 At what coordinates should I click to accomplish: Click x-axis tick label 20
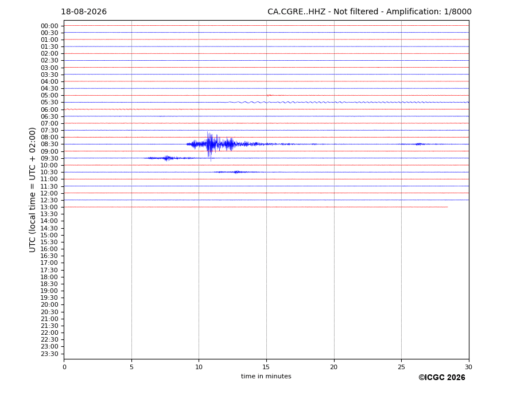tap(334, 367)
